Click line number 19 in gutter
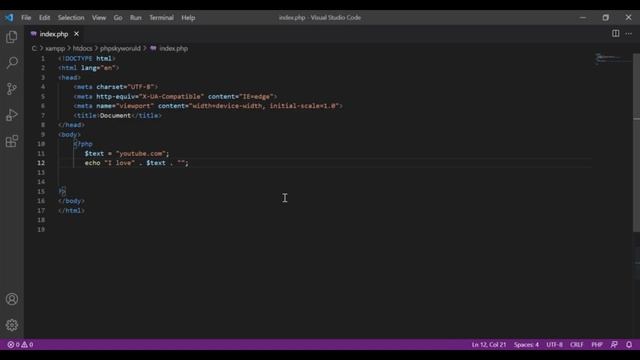640x360 pixels. 41,229
